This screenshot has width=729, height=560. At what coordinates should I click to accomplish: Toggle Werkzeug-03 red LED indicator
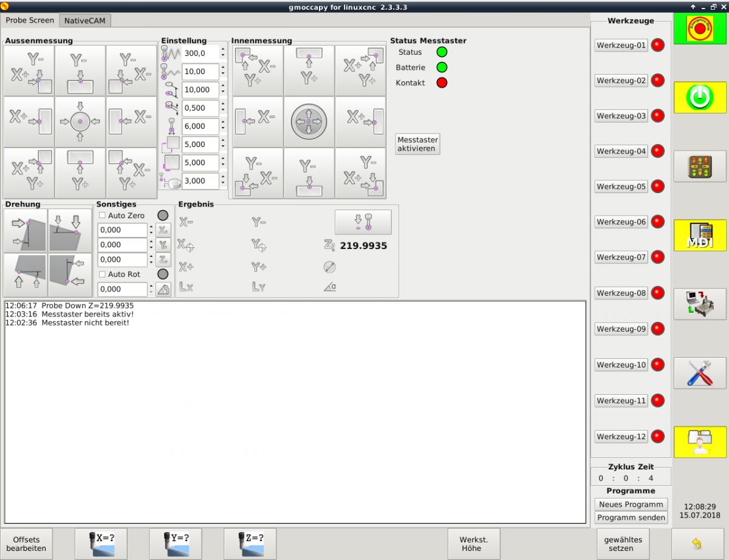(658, 115)
